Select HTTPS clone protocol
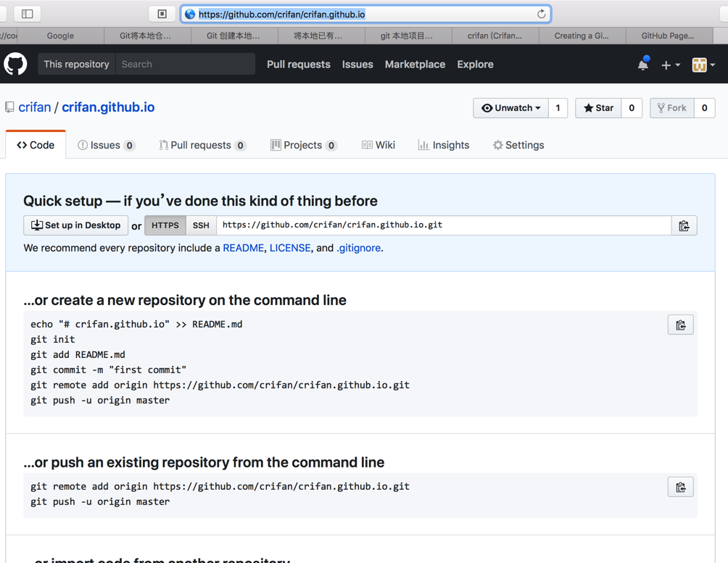The image size is (728, 563). click(165, 225)
